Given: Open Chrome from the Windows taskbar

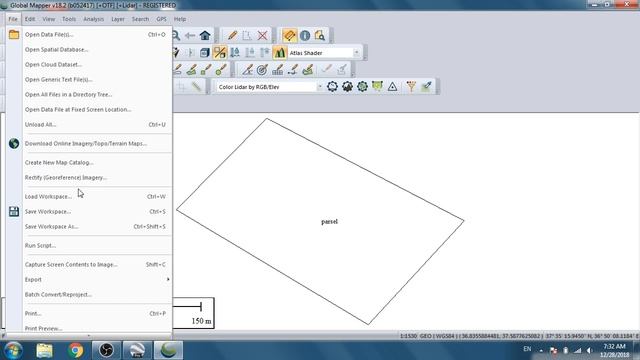Looking at the screenshot, I should 76,350.
